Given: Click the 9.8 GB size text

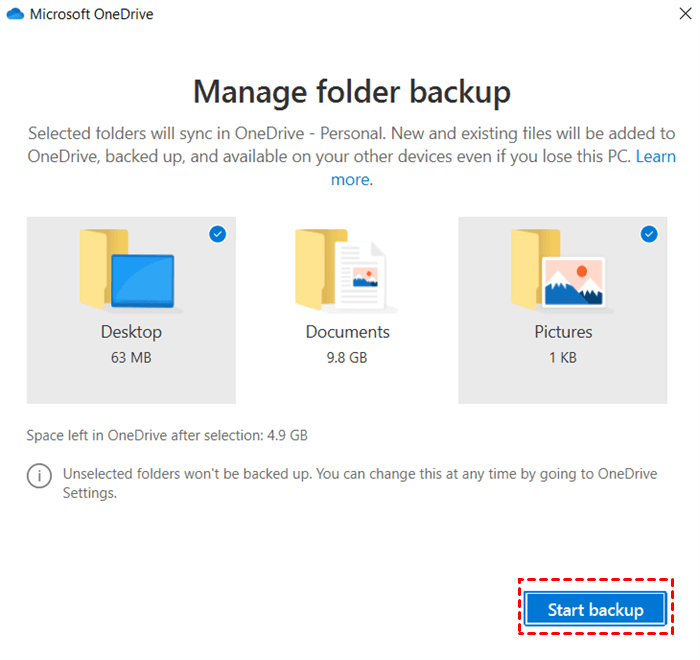Looking at the screenshot, I should [347, 357].
